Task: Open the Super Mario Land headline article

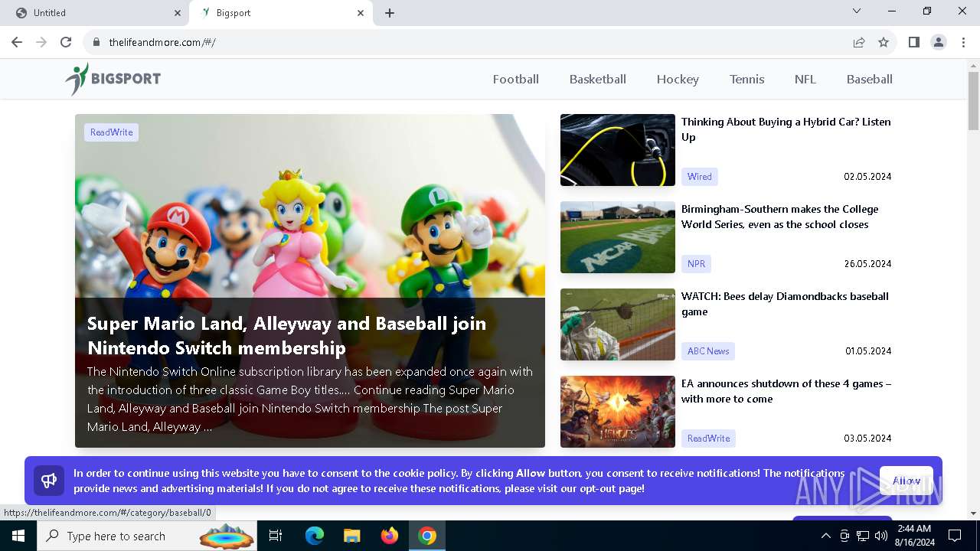Action: pos(286,335)
